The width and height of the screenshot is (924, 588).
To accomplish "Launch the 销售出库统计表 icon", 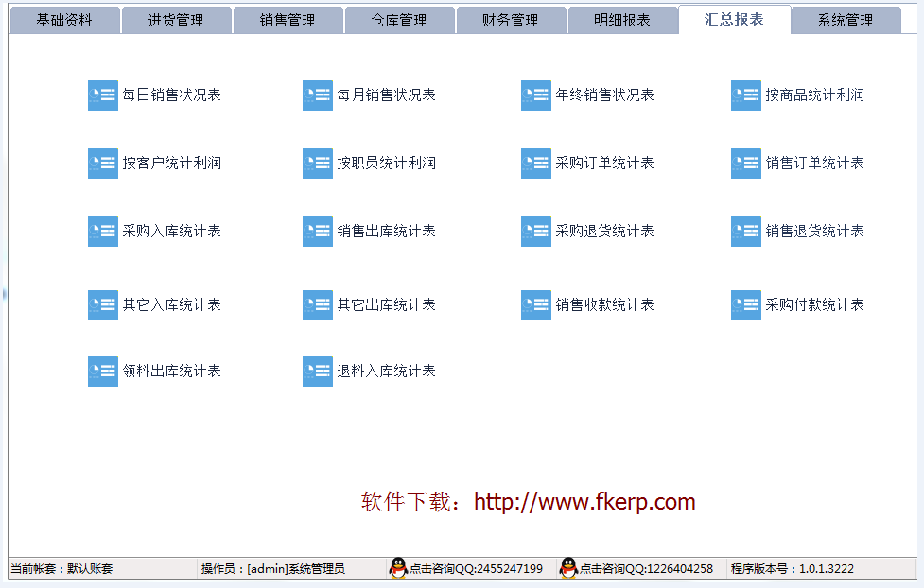I will (x=318, y=232).
